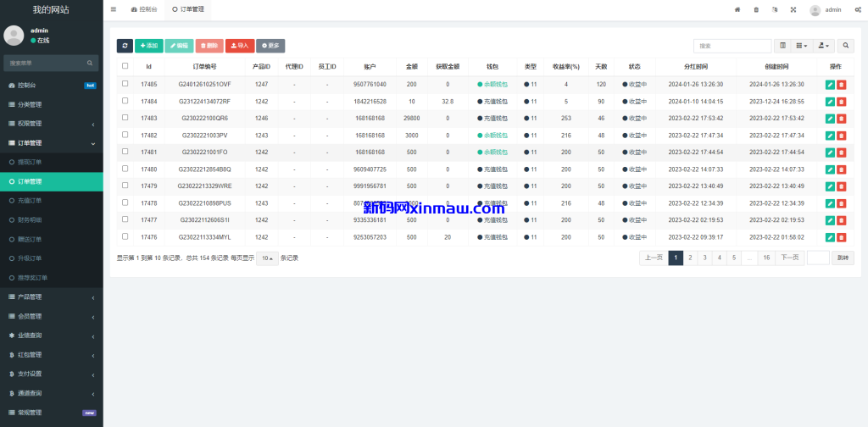Click the refresh table button

point(125,46)
